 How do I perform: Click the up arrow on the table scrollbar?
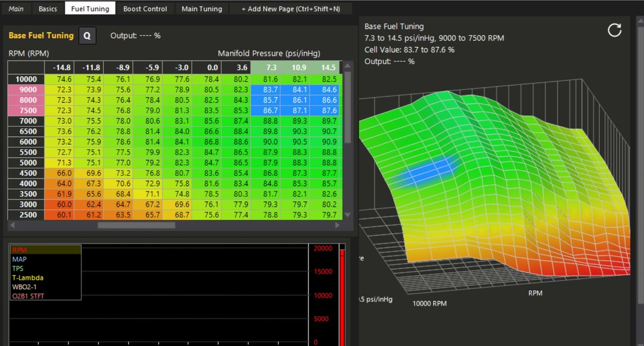(x=349, y=65)
